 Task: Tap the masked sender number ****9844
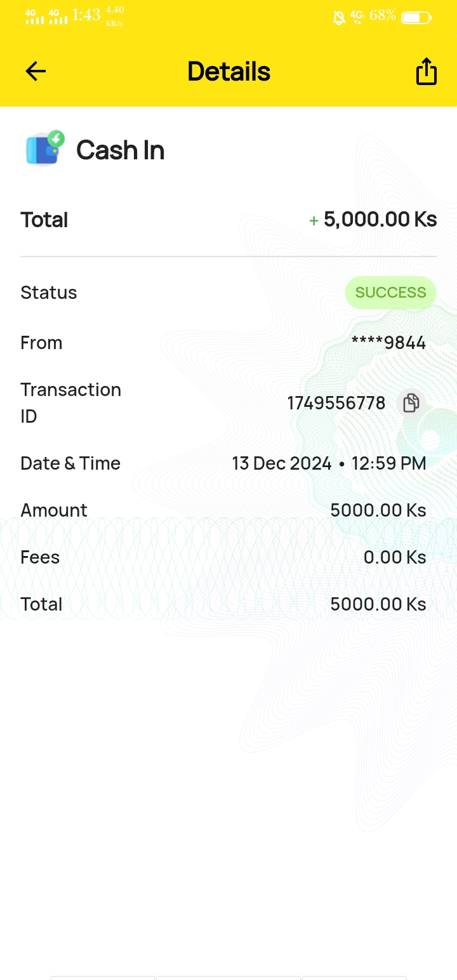point(388,343)
